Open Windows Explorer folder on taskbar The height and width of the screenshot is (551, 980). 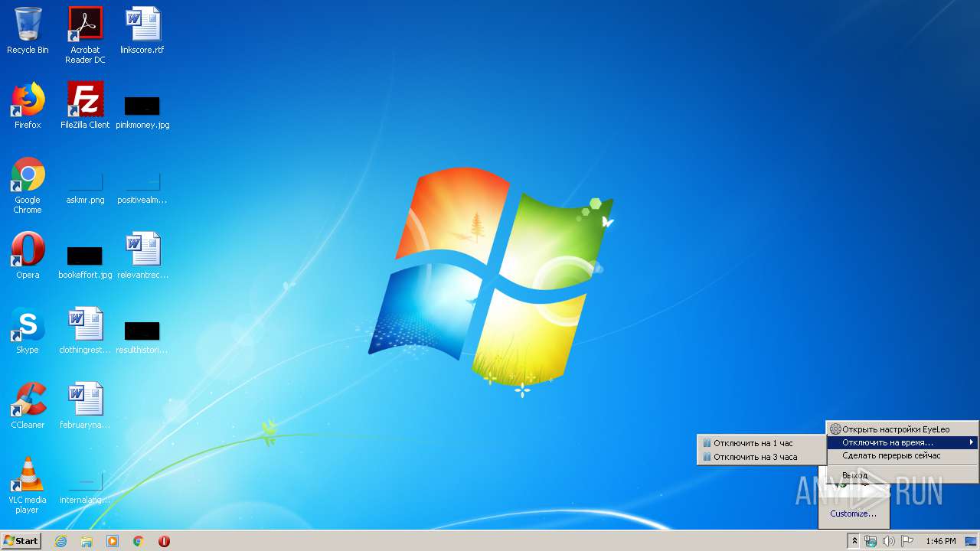(87, 541)
